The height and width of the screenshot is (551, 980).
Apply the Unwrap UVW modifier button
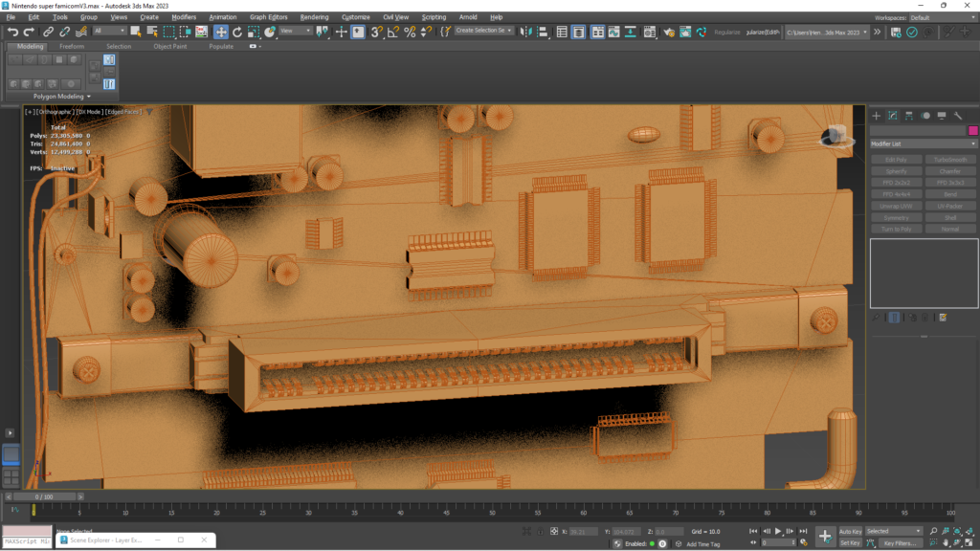(x=897, y=206)
